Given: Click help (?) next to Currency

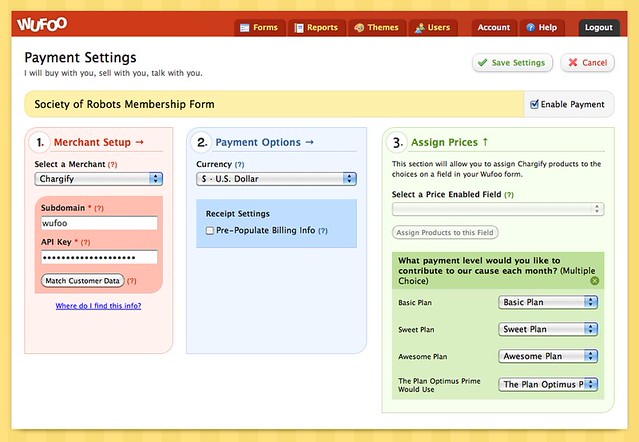Looking at the screenshot, I should [x=240, y=165].
